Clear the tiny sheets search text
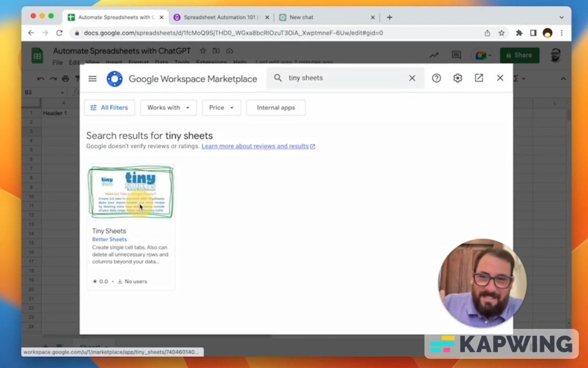 [412, 78]
